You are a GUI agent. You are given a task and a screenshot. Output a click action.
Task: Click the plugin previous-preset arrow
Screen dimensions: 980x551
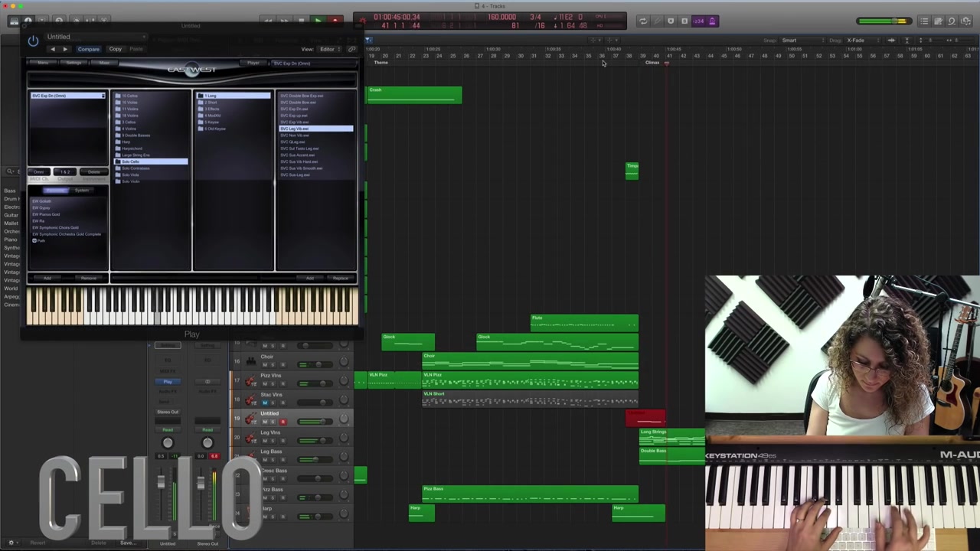point(52,49)
